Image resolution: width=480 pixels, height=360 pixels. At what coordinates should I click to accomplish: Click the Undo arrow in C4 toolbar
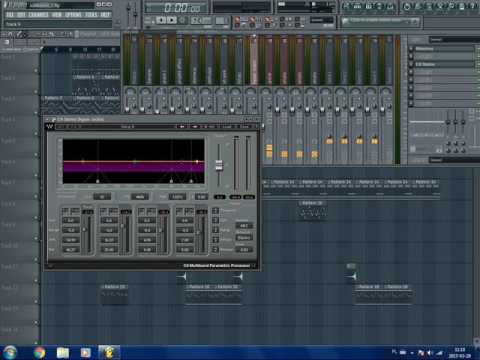(182, 127)
